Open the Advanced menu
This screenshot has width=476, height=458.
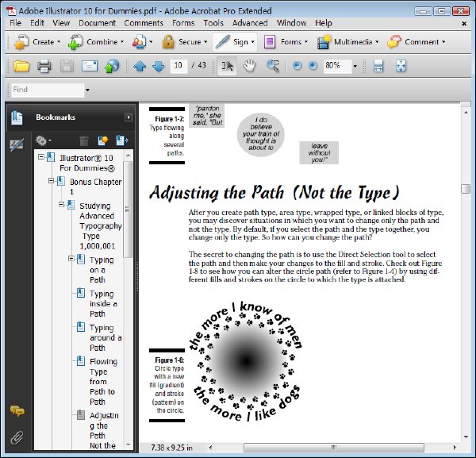click(x=250, y=23)
